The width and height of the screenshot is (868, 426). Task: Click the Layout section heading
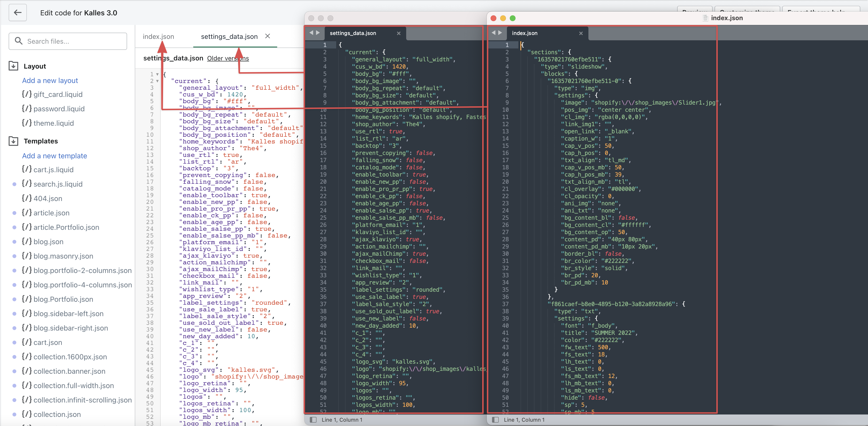tap(35, 66)
